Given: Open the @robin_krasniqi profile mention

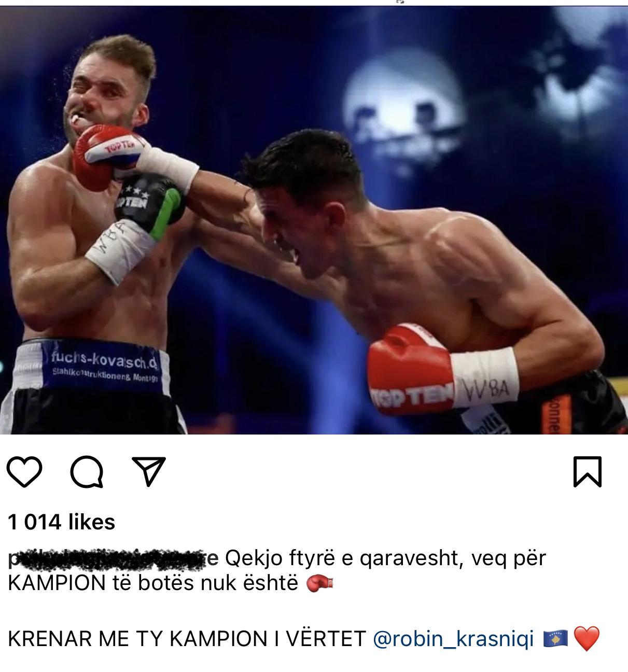Looking at the screenshot, I should (x=453, y=638).
